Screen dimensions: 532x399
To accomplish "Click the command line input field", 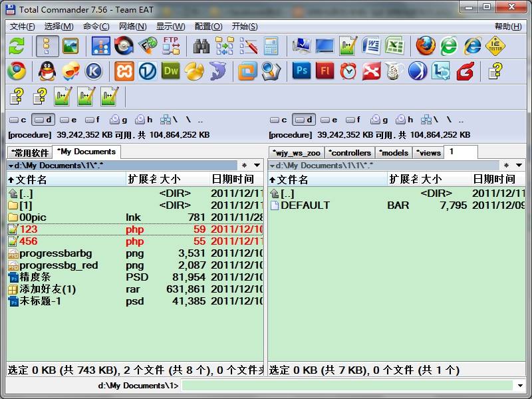I will coord(348,386).
